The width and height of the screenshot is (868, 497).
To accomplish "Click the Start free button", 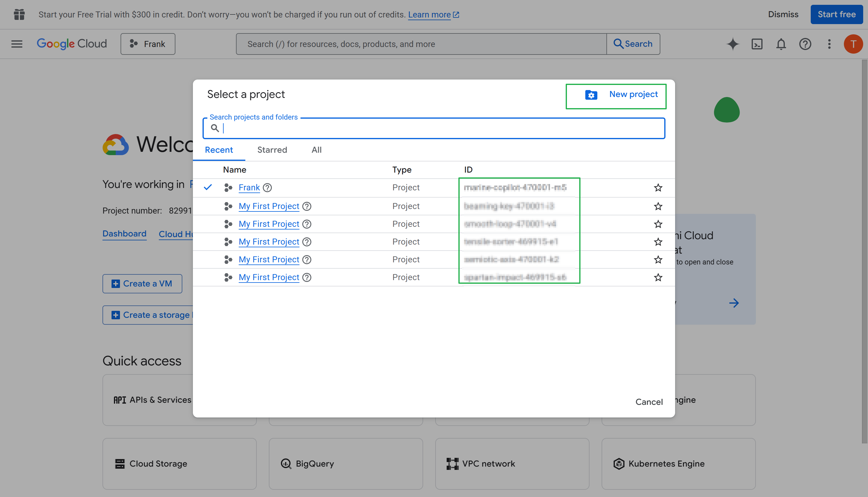I will tap(836, 14).
